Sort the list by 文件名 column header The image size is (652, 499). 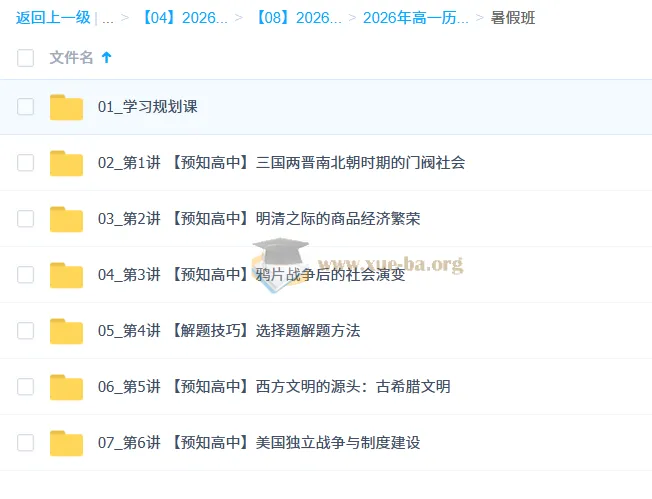(x=71, y=58)
